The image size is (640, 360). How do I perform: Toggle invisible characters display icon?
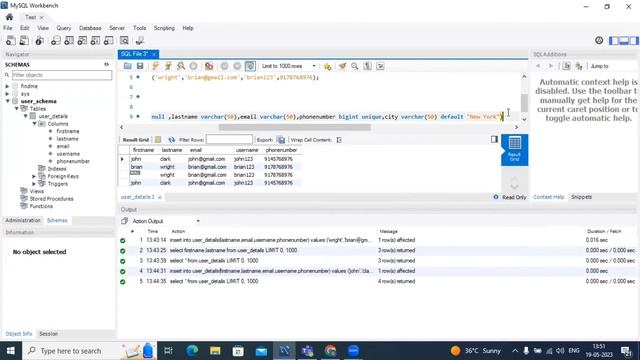click(367, 66)
